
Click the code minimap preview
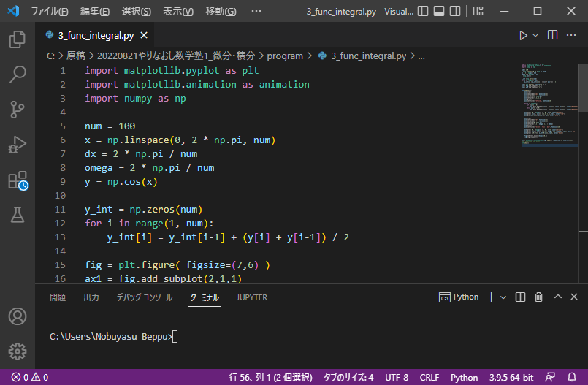548,102
